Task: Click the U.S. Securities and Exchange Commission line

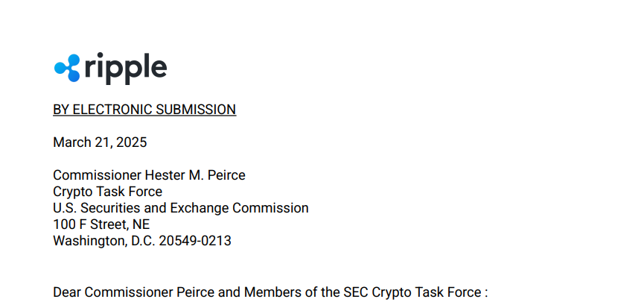Action: pyautogui.click(x=181, y=208)
